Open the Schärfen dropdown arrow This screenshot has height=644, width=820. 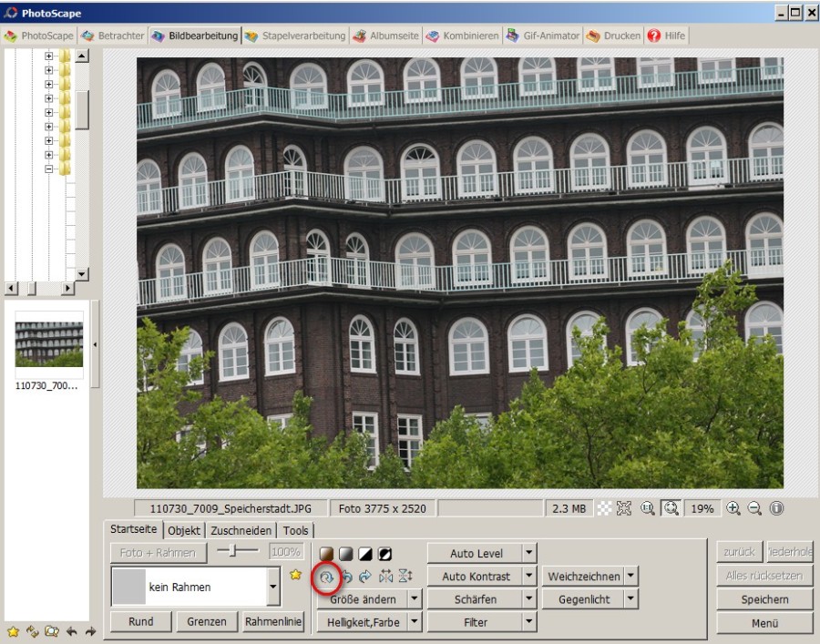[529, 598]
